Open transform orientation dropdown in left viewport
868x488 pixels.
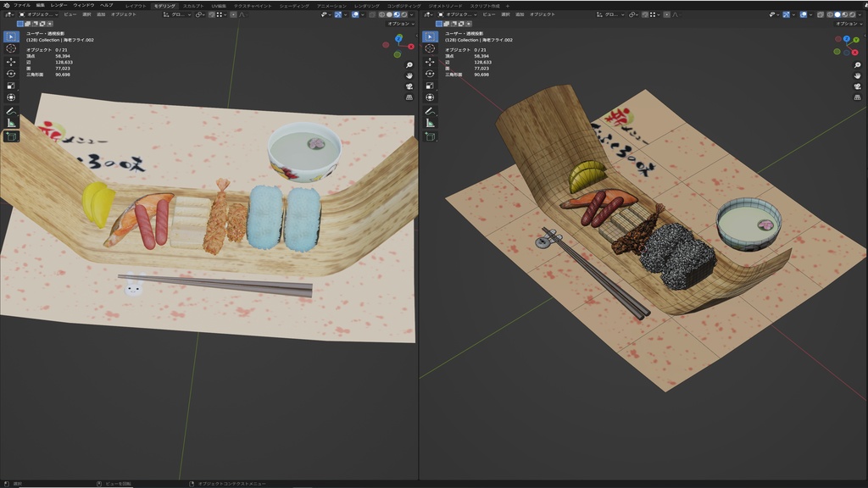click(177, 14)
